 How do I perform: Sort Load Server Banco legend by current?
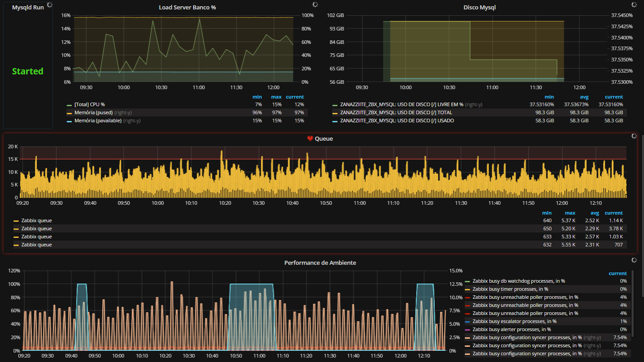coord(294,97)
